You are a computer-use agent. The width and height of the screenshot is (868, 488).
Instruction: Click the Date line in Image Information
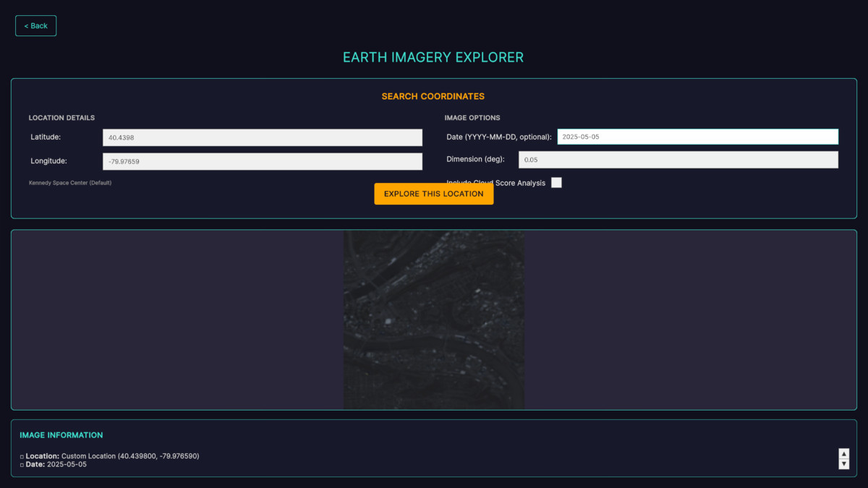point(54,465)
